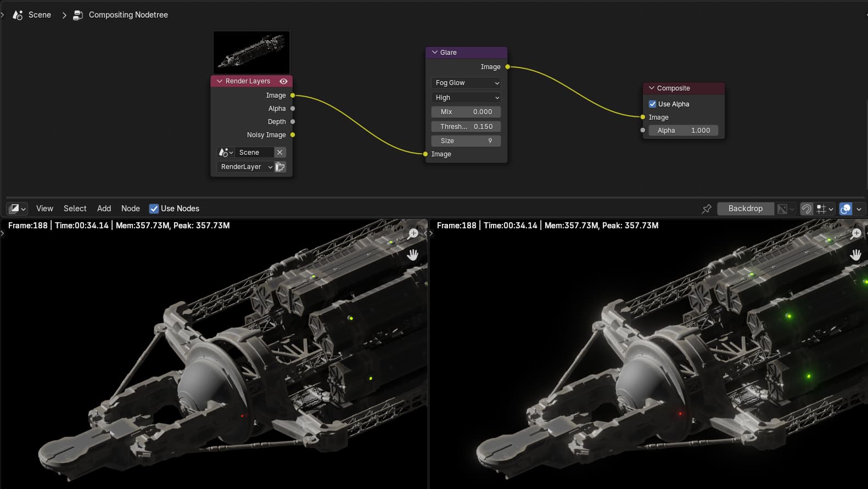868x489 pixels.
Task: Unlink Scene with the X button
Action: (x=279, y=153)
